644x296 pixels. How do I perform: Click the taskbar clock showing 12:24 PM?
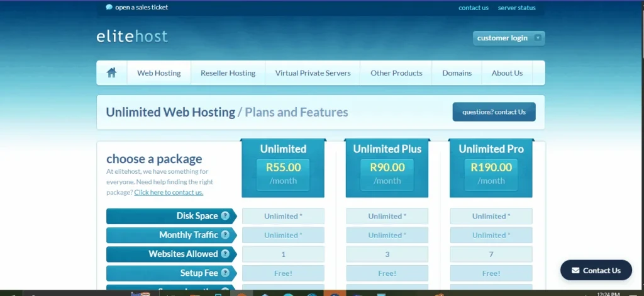click(x=608, y=293)
